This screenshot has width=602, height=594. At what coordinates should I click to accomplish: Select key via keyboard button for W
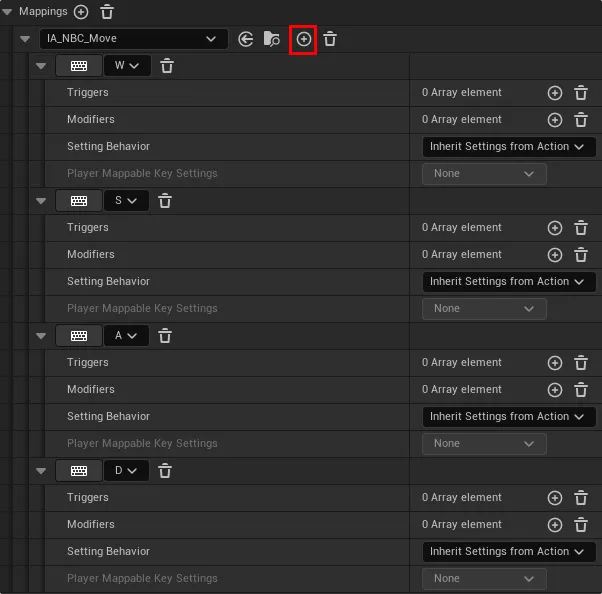(x=79, y=66)
